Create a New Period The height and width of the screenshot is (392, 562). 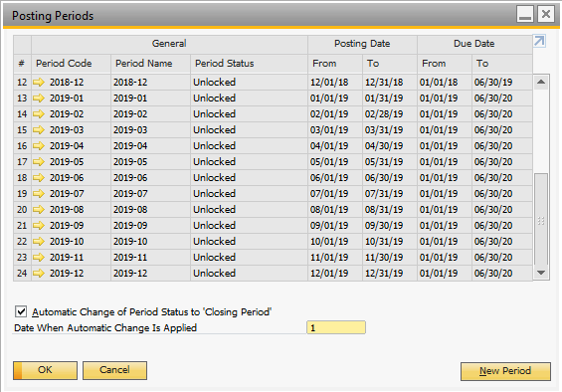pos(505,371)
